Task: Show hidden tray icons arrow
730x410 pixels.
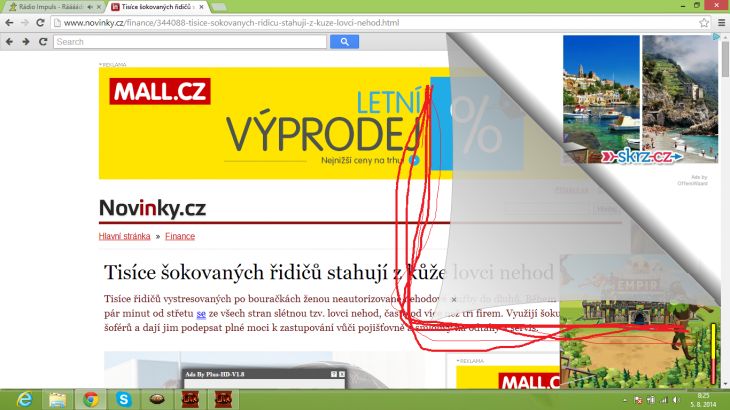Action: (625, 400)
